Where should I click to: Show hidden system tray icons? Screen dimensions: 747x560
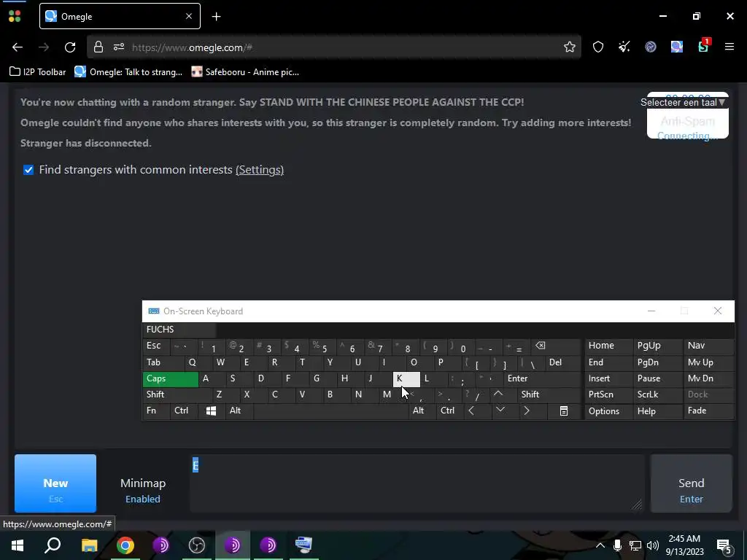coord(600,545)
